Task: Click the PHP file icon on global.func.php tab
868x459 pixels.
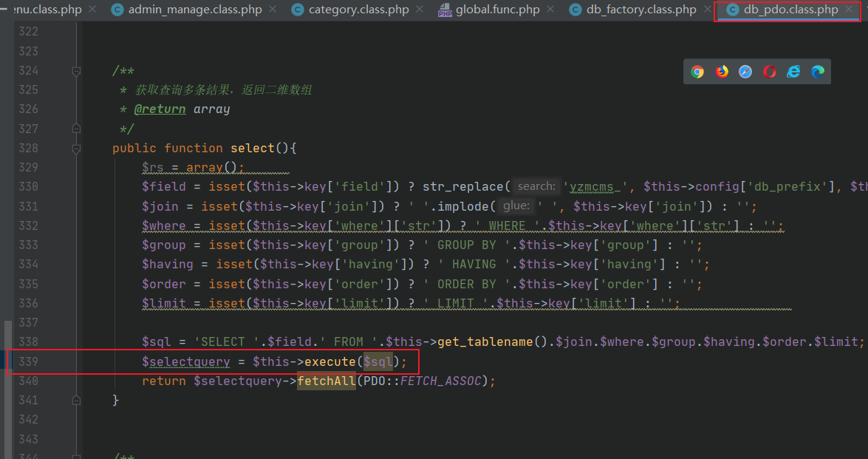Action: (445, 10)
